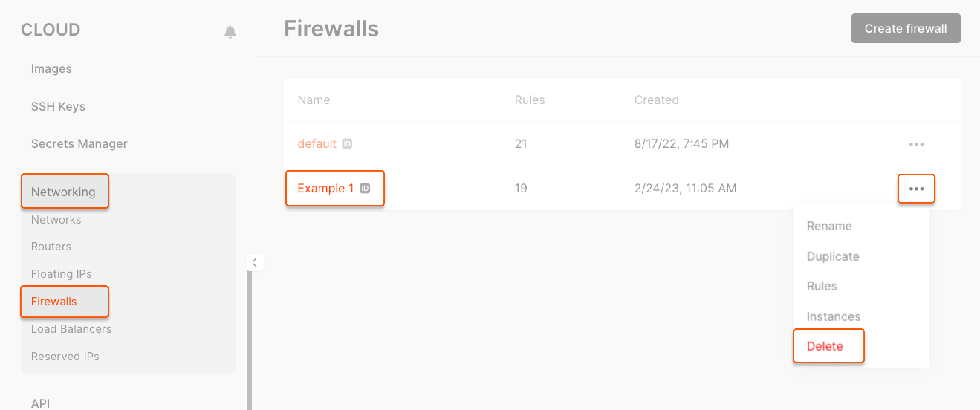The width and height of the screenshot is (980, 410).
Task: Select Rename from the firewall actions menu
Action: point(829,226)
